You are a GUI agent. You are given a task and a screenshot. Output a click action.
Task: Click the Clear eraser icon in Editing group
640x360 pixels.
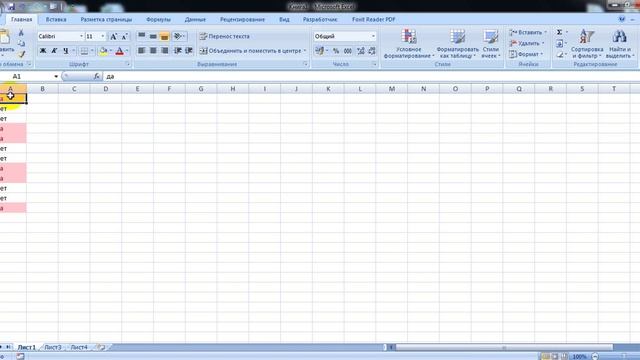559,54
